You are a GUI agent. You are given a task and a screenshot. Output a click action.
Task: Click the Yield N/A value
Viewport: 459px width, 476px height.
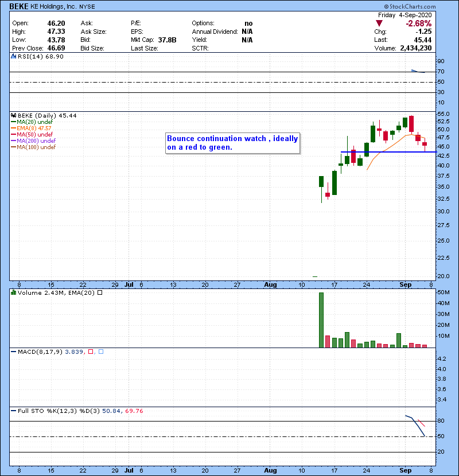[247, 40]
